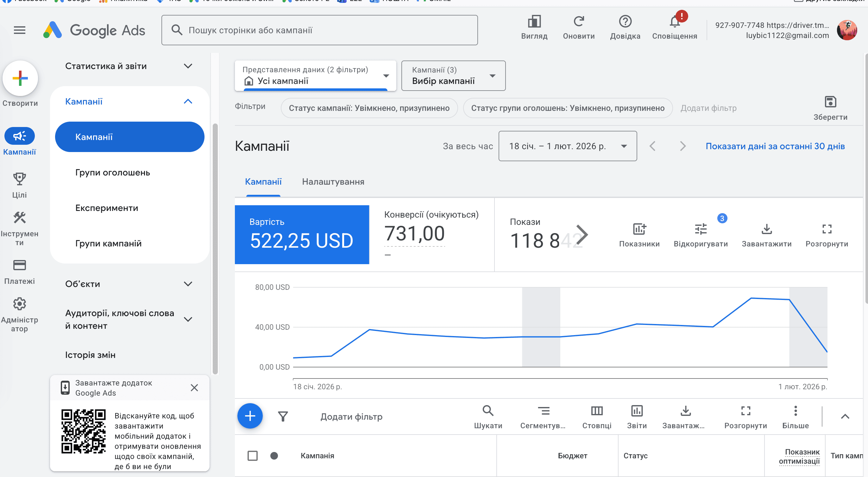The height and width of the screenshot is (477, 868).
Task: Close the Google Ads app download banner
Action: [x=194, y=388]
